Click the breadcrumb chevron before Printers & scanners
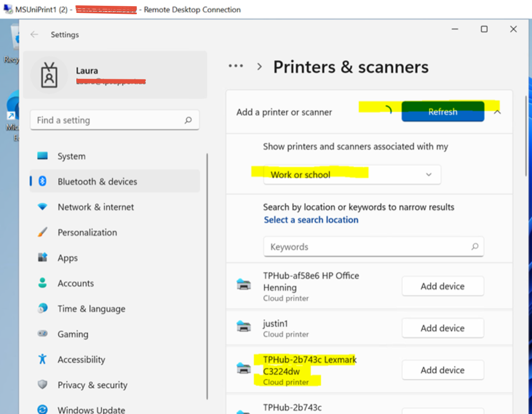The image size is (532, 414). (x=260, y=66)
